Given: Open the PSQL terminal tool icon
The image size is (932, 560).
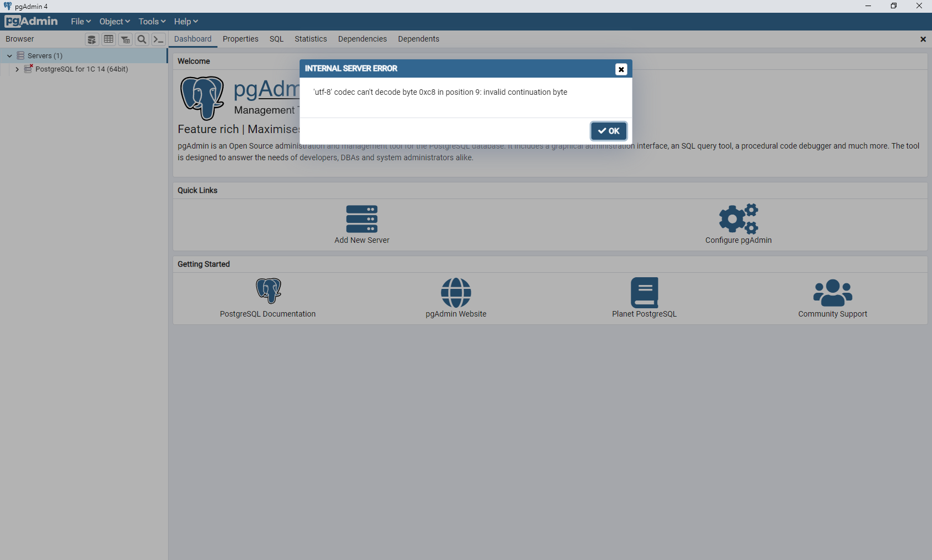Looking at the screenshot, I should click(x=159, y=39).
